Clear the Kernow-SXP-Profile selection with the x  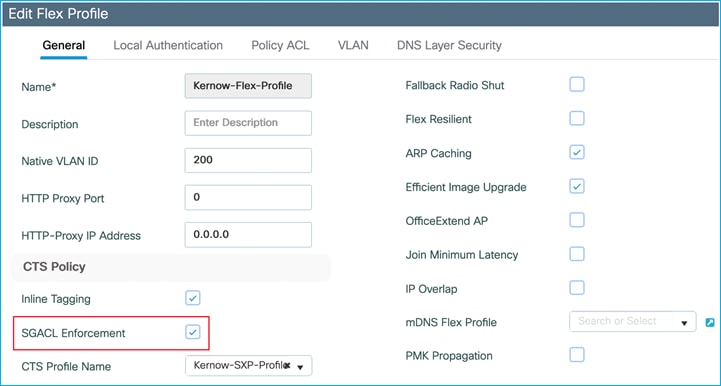pyautogui.click(x=287, y=366)
